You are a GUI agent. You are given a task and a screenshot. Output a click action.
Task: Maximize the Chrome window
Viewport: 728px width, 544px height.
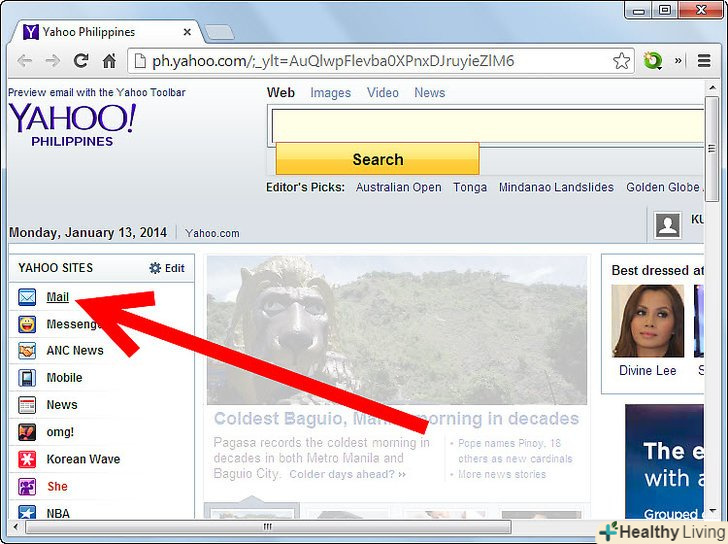coord(666,10)
